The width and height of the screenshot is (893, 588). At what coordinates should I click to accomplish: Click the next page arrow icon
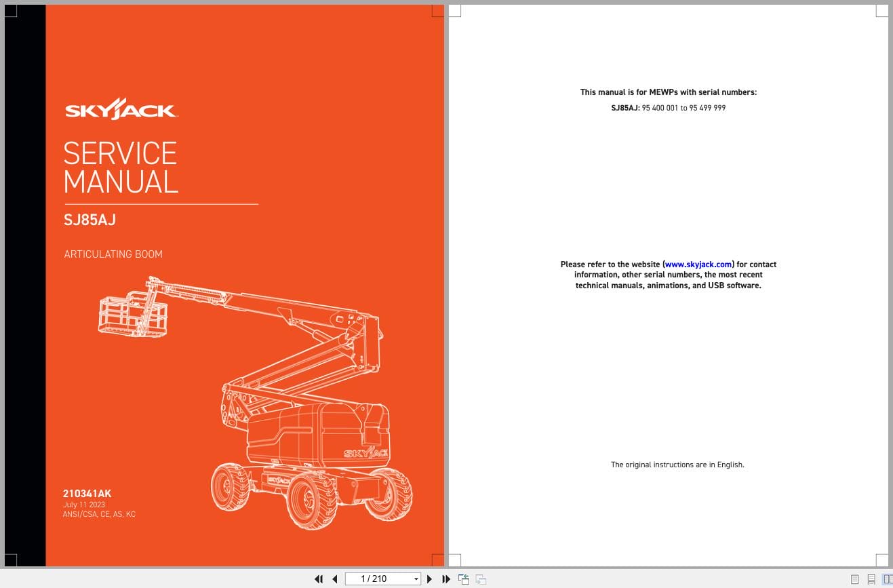430,579
